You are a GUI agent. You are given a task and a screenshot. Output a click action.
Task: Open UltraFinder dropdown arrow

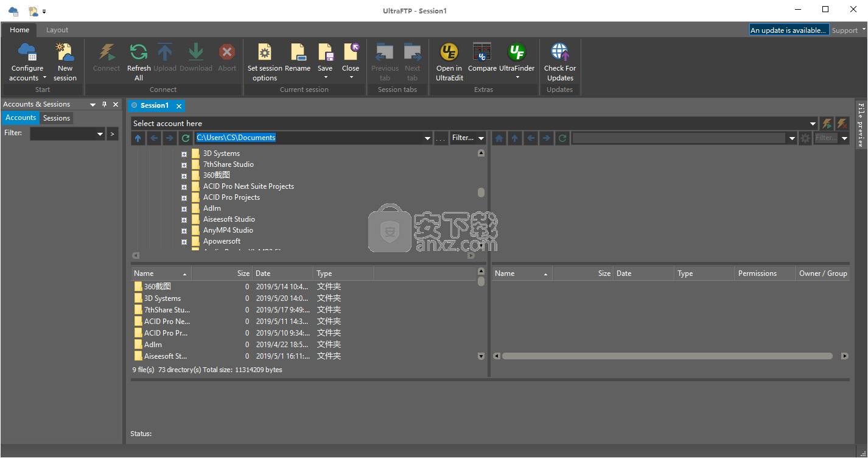pos(517,77)
